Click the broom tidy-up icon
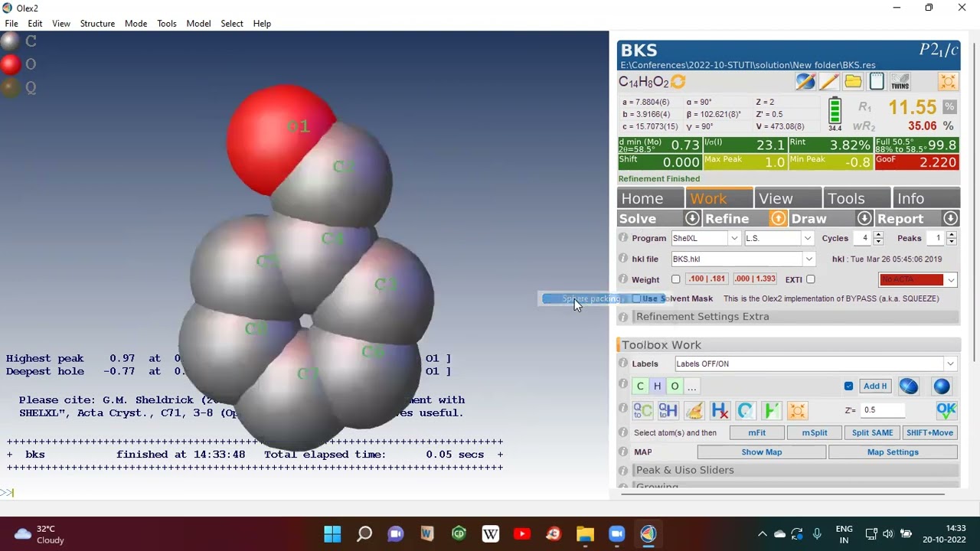This screenshot has height=551, width=980. point(694,411)
